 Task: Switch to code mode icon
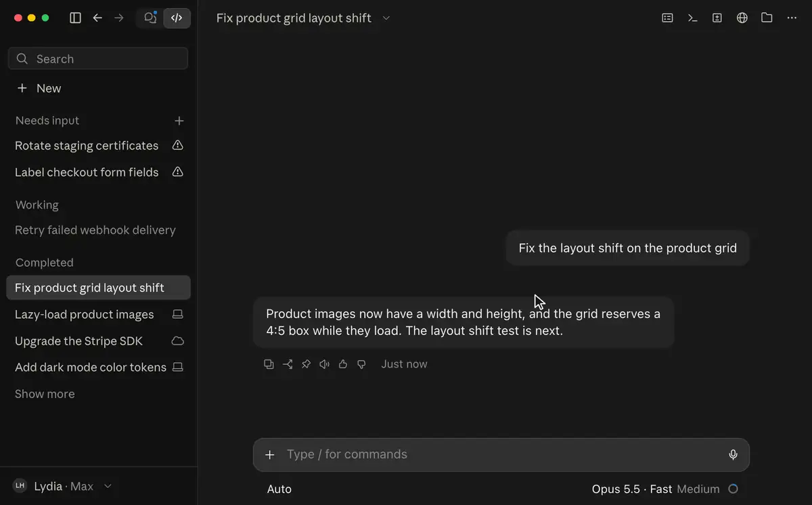click(177, 18)
